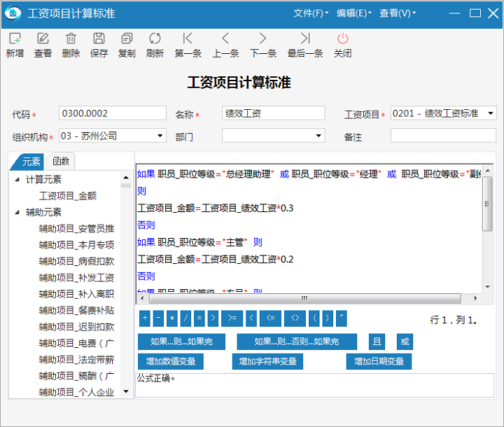
Task: Click the 如果...则...否则...如果完 button
Action: coord(297,342)
